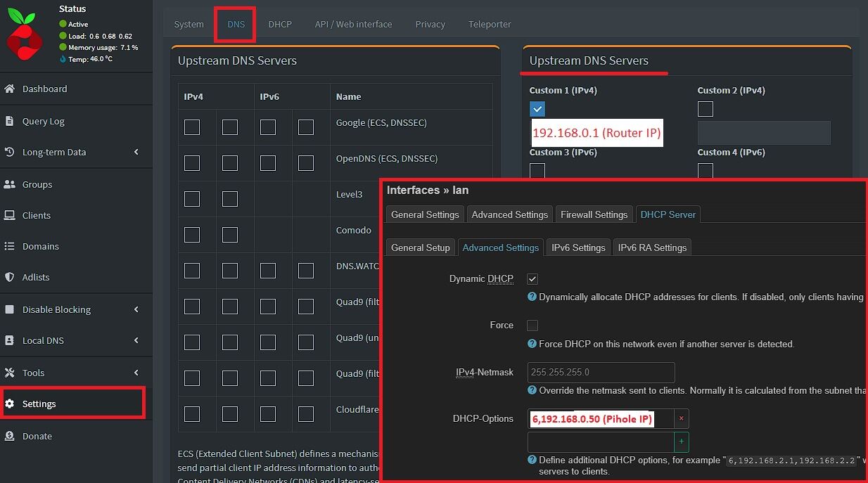This screenshot has width=868, height=483.
Task: Check first IPv4 box for Level3
Action: click(192, 199)
